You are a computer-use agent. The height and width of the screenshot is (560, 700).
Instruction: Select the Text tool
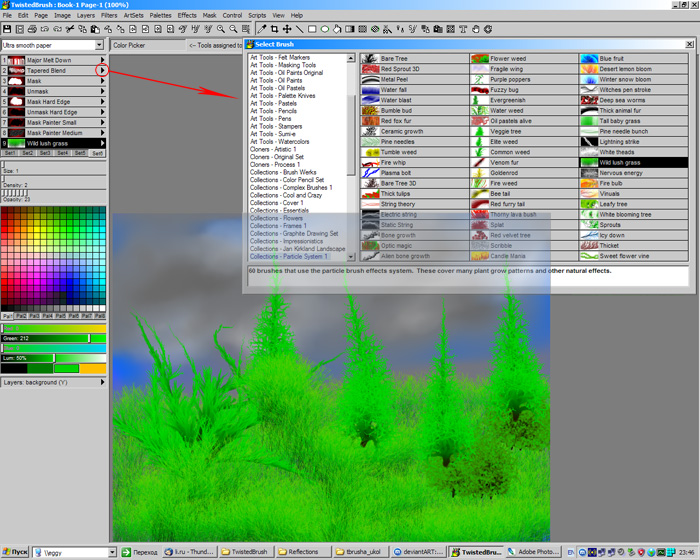(x=463, y=29)
